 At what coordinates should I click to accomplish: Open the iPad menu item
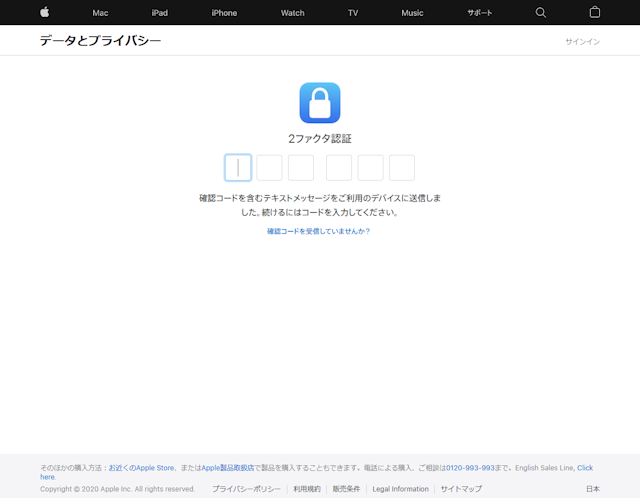click(160, 13)
